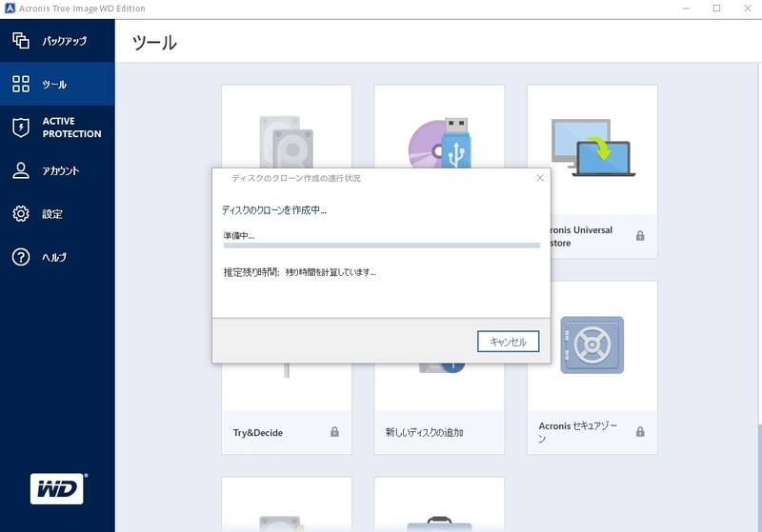Click the help question mark icon
Screen dimensions: 762x532
pos(21,257)
